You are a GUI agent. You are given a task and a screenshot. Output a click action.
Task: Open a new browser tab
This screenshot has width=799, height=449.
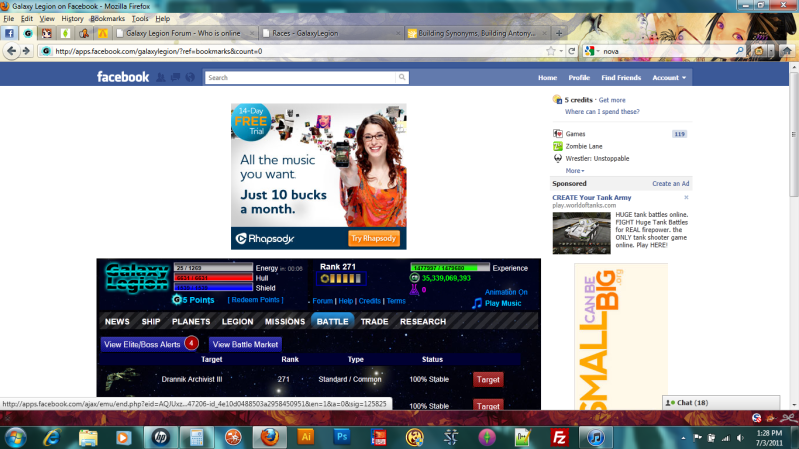[x=559, y=33]
